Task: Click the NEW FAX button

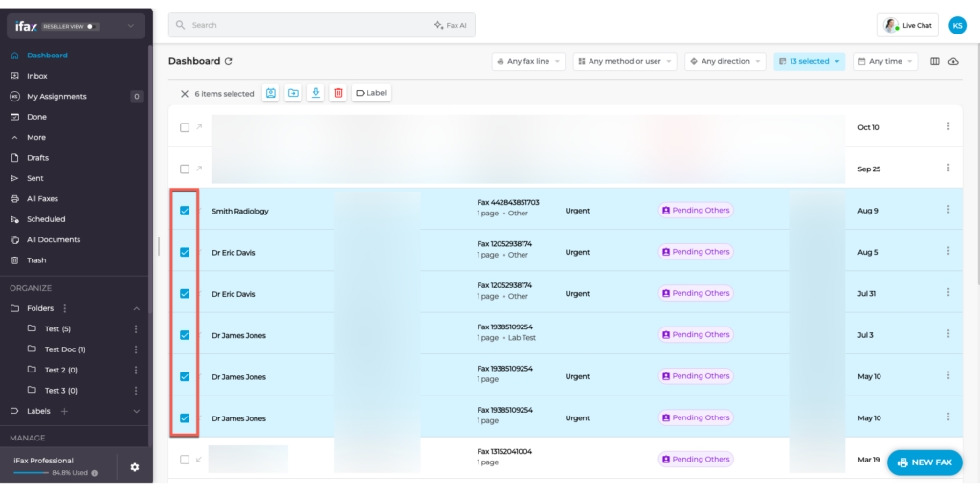Action: 924,462
